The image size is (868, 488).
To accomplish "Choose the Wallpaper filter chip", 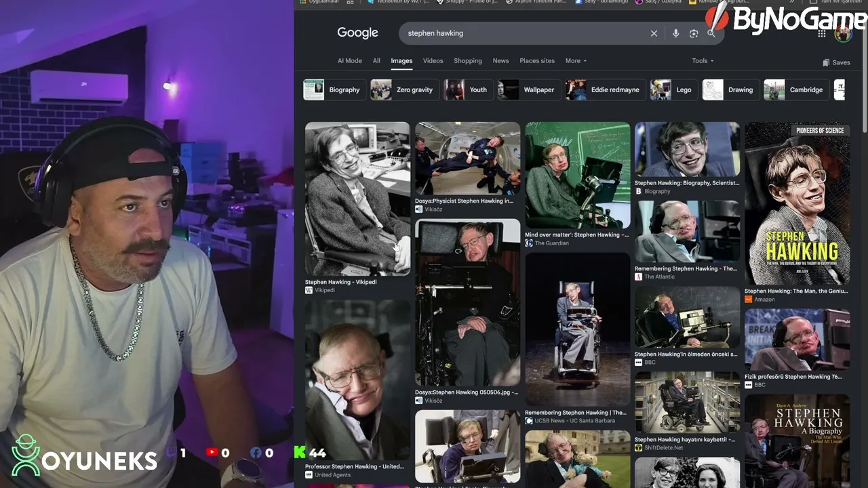I will click(x=528, y=89).
